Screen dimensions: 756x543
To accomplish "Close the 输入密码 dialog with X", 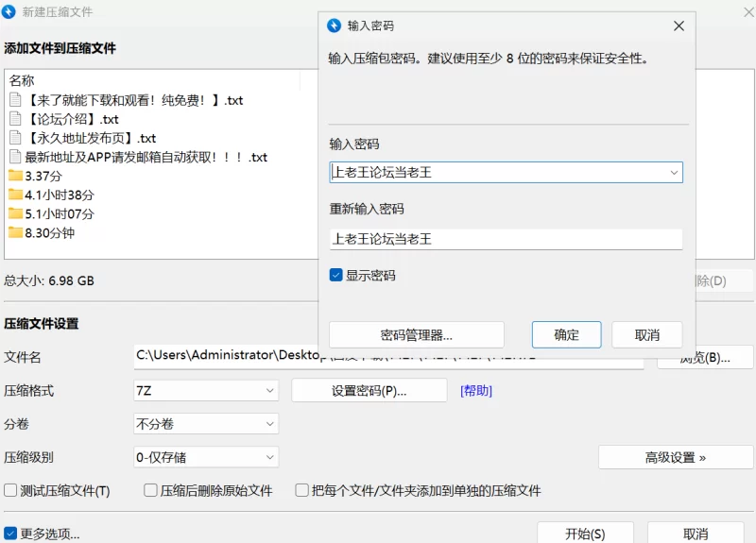I will click(679, 26).
